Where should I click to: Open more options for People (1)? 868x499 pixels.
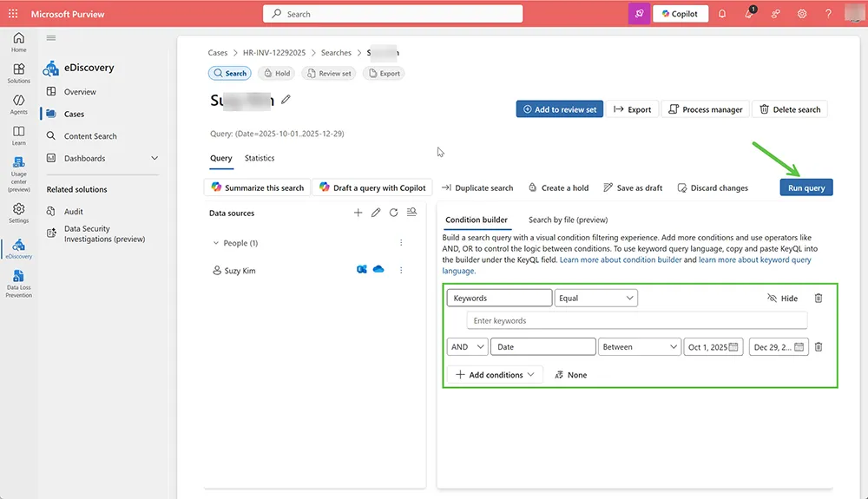click(x=401, y=243)
